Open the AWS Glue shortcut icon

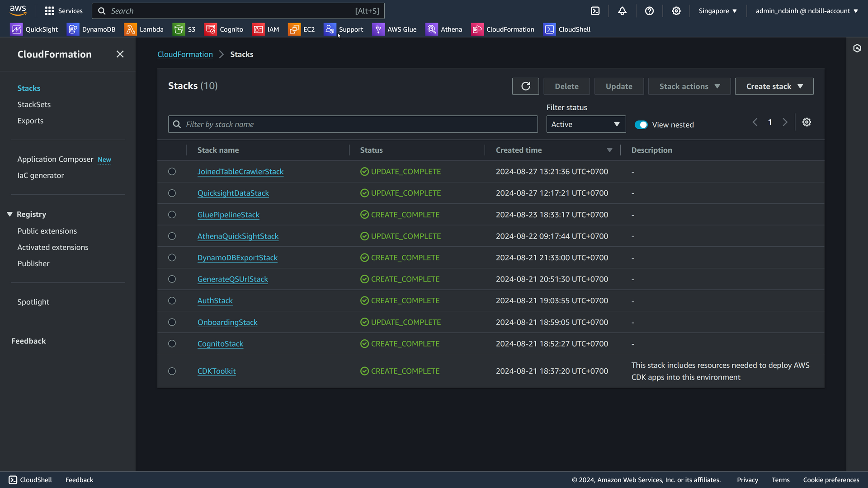pyautogui.click(x=378, y=29)
